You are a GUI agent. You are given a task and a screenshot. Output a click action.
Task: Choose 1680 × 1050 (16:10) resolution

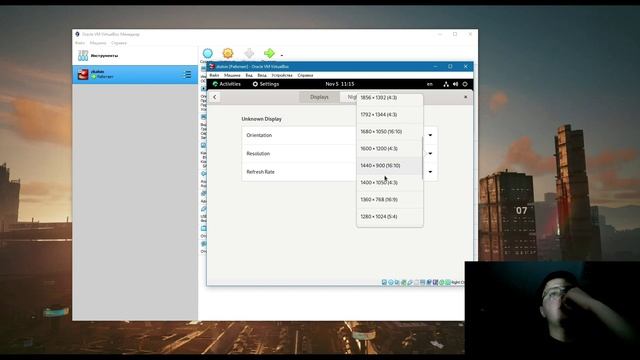(x=390, y=131)
